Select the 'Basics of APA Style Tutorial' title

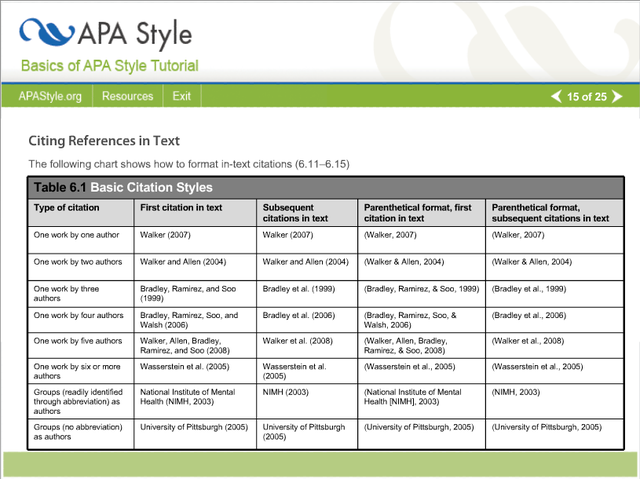pos(109,66)
